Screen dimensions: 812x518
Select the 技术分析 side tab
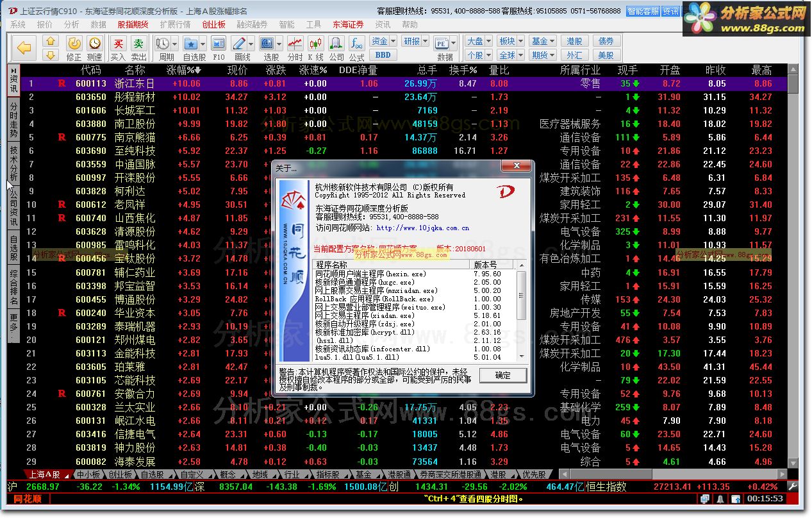click(13, 163)
